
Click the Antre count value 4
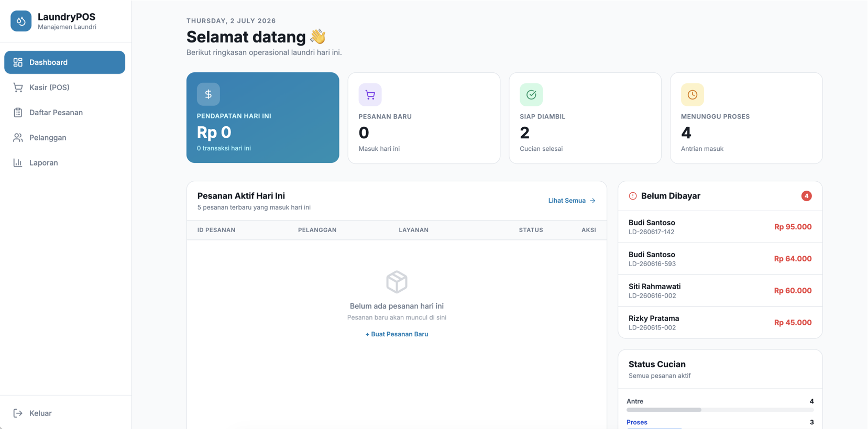(x=811, y=401)
